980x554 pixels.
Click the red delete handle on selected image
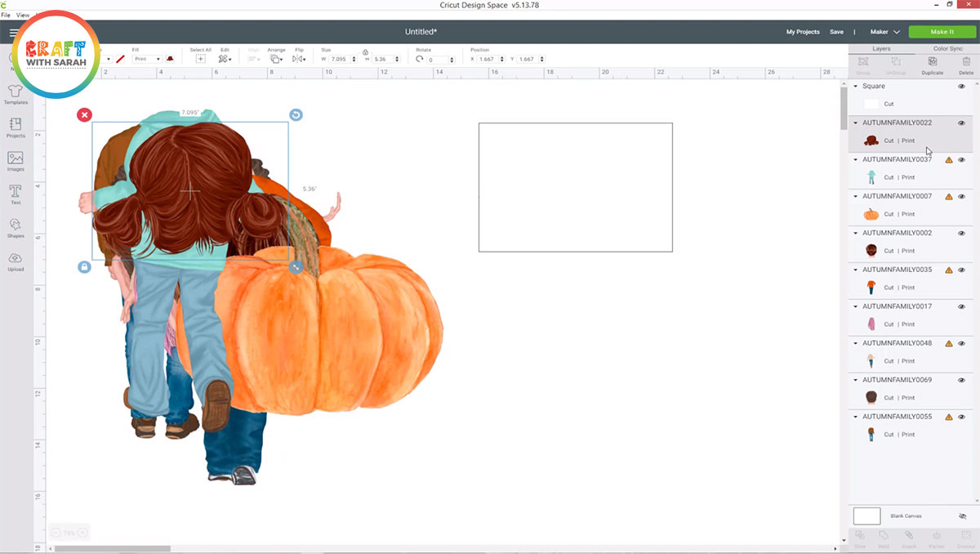84,115
